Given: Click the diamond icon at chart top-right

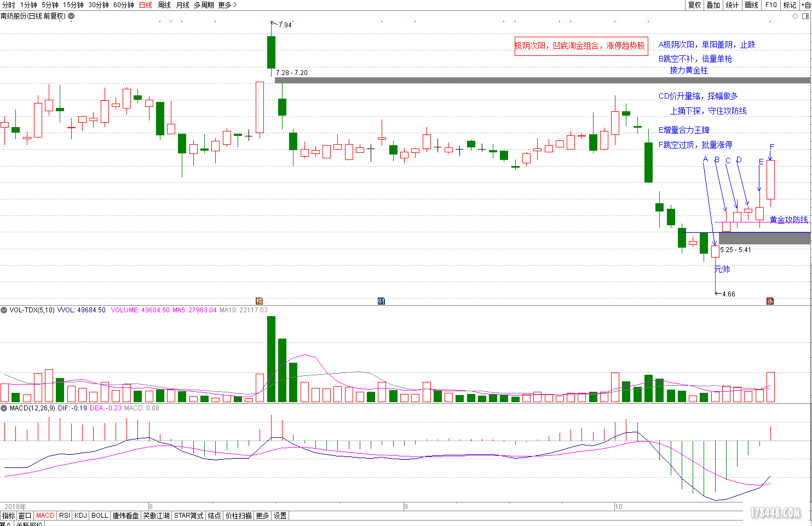Looking at the screenshot, I should (796, 16).
